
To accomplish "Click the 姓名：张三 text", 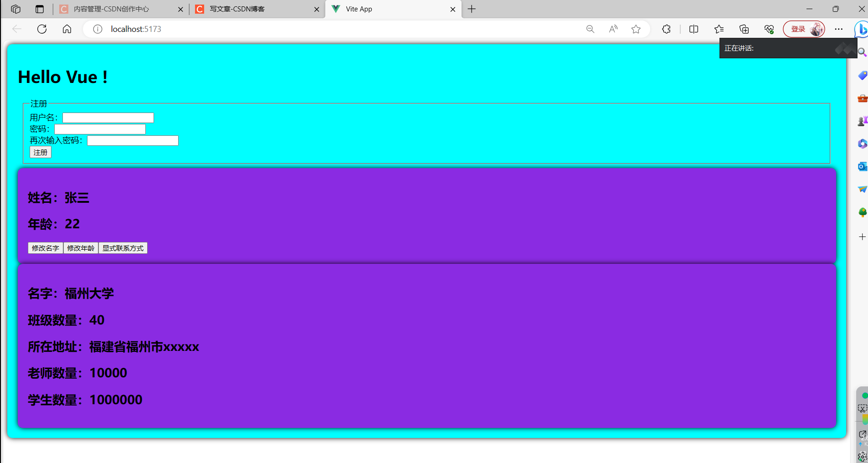I will coord(58,198).
